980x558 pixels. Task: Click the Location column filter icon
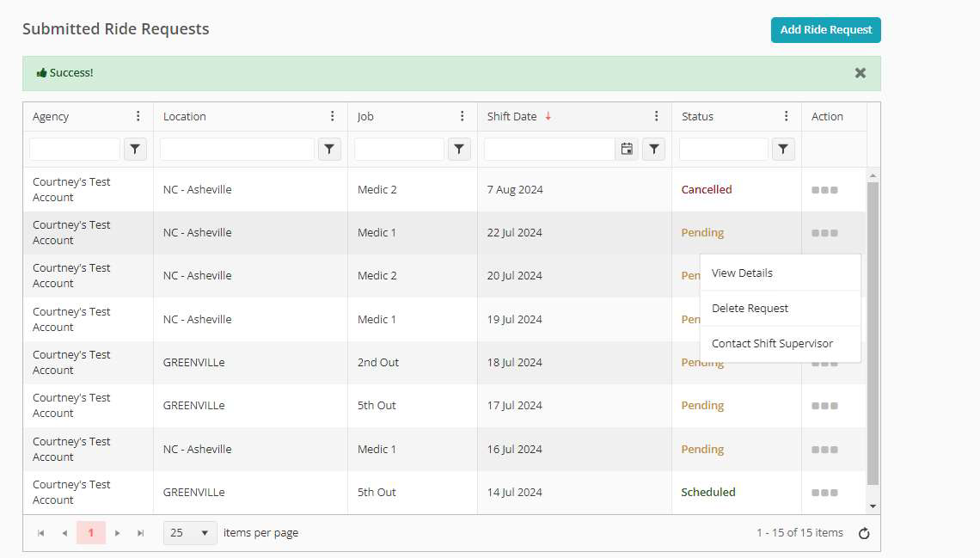point(329,150)
